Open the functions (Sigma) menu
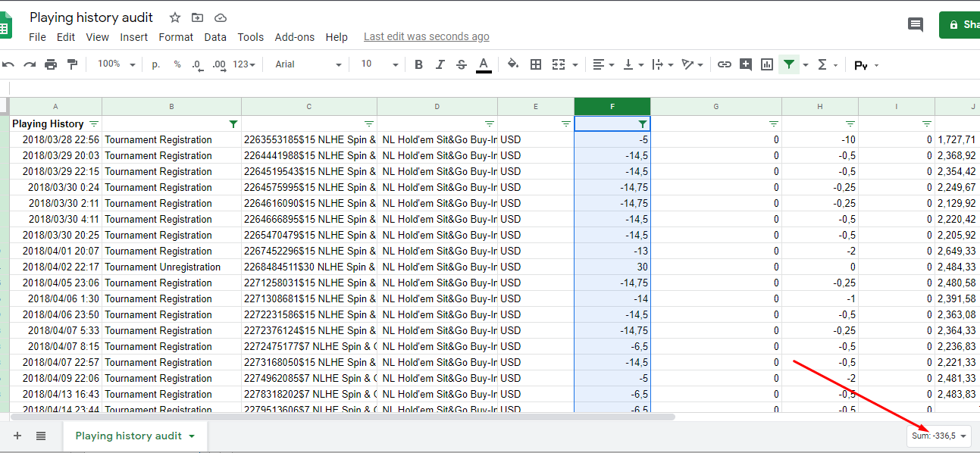 [827, 64]
